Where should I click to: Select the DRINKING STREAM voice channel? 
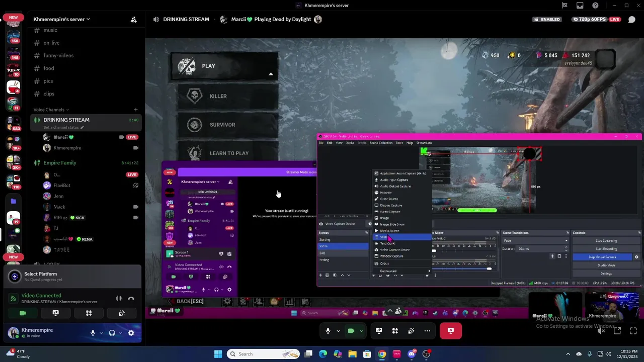[x=66, y=120]
